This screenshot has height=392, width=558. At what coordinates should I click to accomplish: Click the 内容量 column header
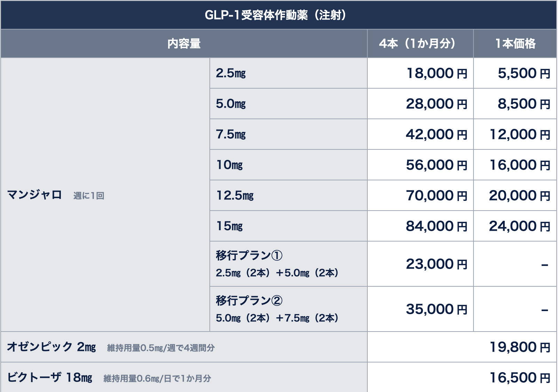184,44
